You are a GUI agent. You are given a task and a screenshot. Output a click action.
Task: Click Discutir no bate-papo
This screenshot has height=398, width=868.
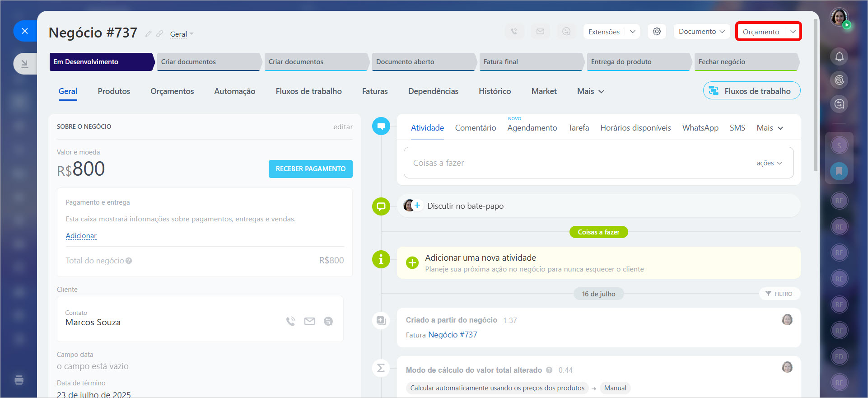pos(466,206)
